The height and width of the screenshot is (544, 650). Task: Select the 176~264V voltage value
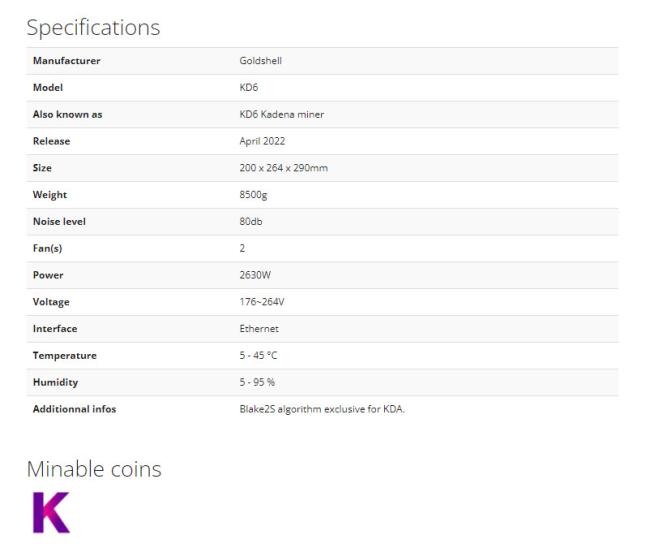[262, 302]
